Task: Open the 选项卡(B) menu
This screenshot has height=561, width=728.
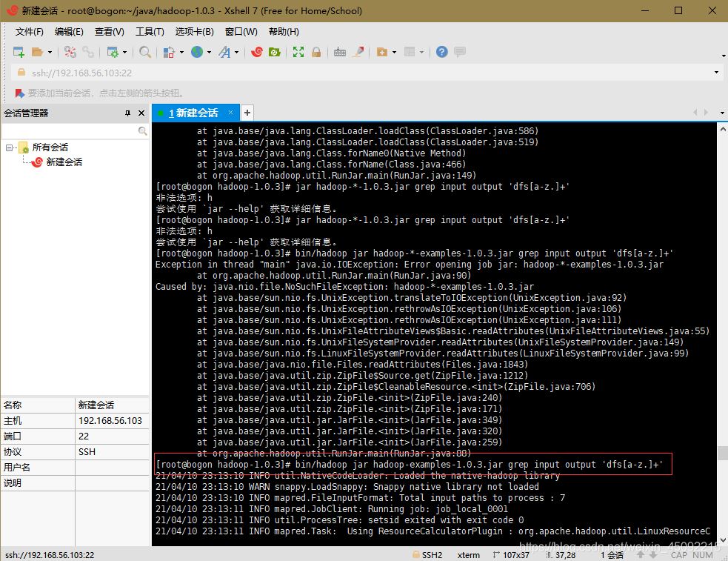Action: click(x=194, y=31)
